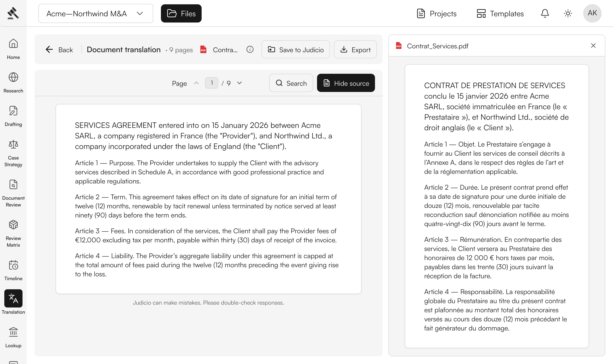Viewport: 613px width, 364px height.
Task: Toggle the light/dark theme sun icon
Action: (568, 13)
